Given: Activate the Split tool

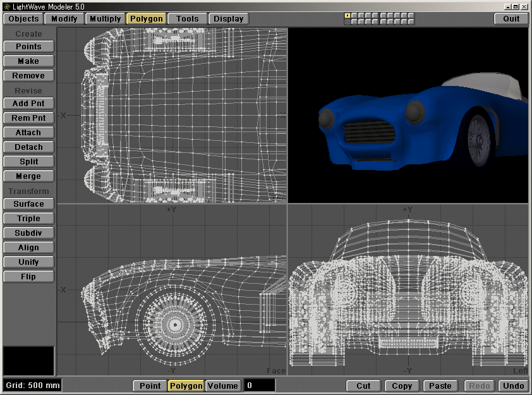Looking at the screenshot, I should click(x=28, y=161).
